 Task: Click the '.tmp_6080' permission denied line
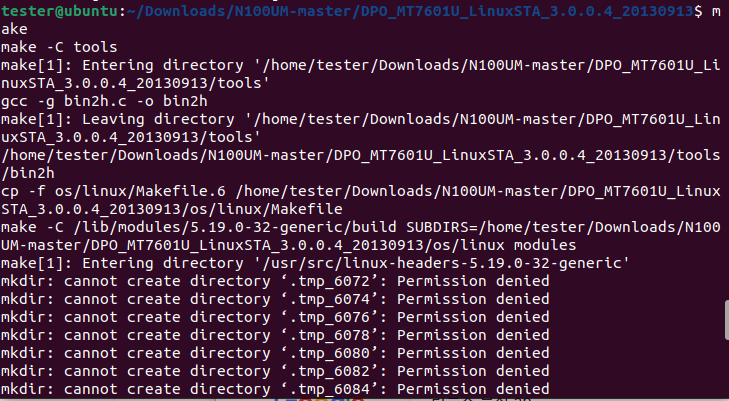pos(275,353)
